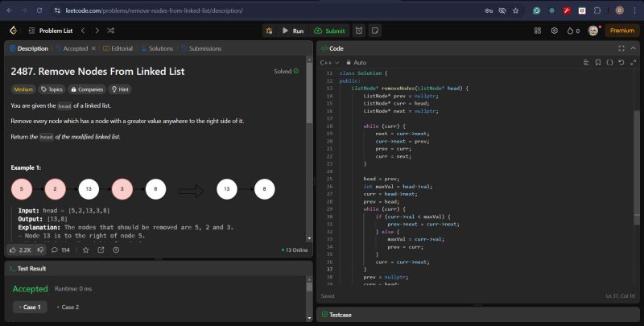Switch to the Solutions tab

tap(157, 48)
